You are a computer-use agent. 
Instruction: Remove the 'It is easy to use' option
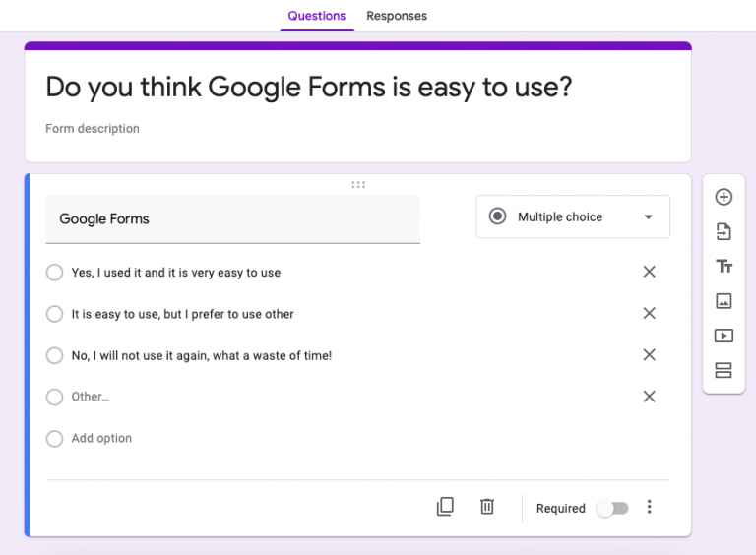[x=649, y=313]
